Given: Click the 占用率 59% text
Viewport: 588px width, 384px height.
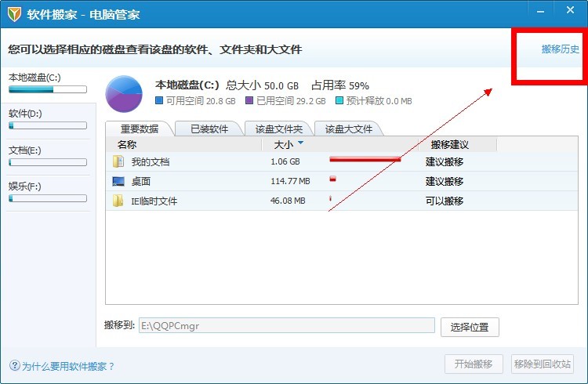Looking at the screenshot, I should click(340, 85).
